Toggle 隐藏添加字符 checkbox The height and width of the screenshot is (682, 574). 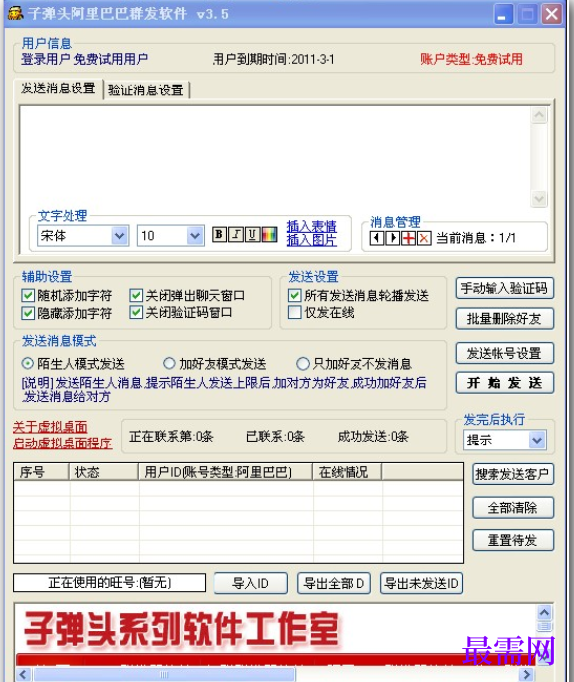click(x=28, y=313)
